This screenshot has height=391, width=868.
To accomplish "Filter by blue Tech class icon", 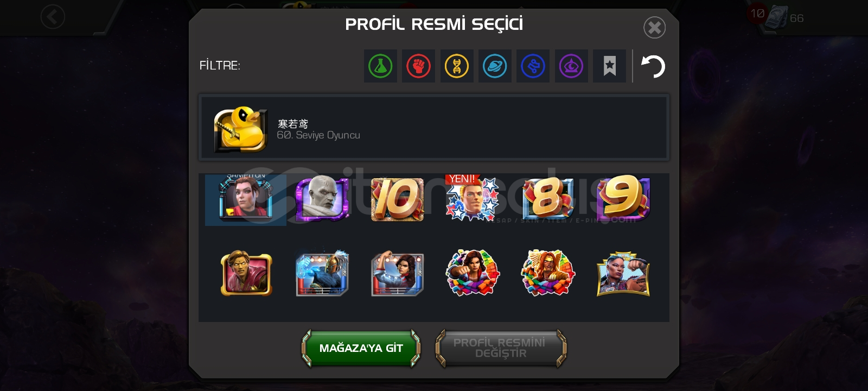I will pyautogui.click(x=533, y=66).
